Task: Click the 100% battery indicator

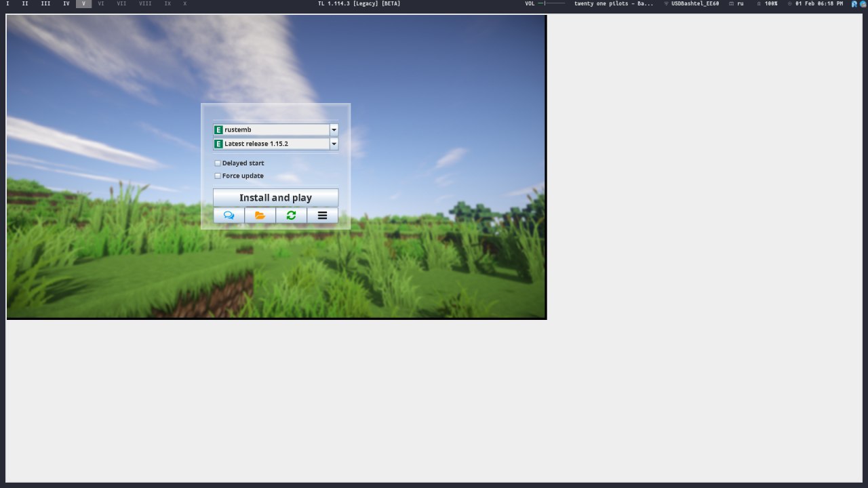Action: [767, 3]
